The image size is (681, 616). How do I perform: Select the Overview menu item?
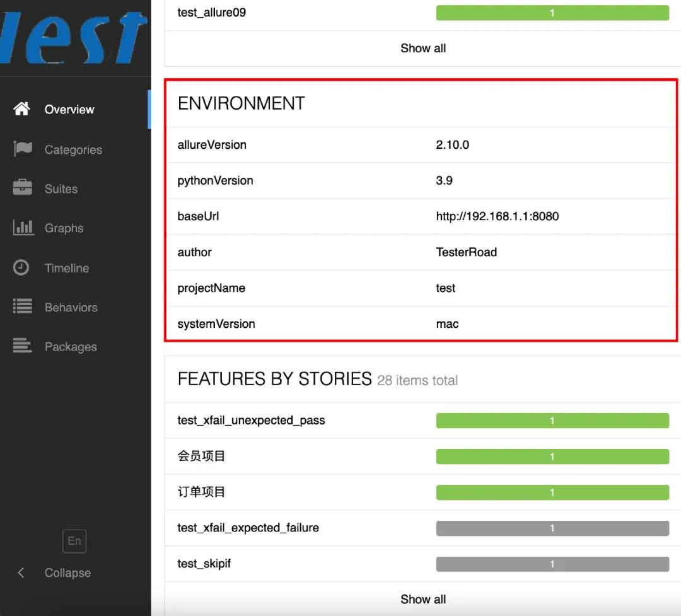[69, 108]
